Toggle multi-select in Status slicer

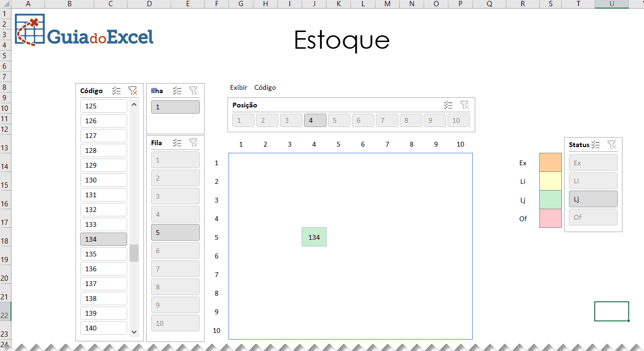[596, 144]
